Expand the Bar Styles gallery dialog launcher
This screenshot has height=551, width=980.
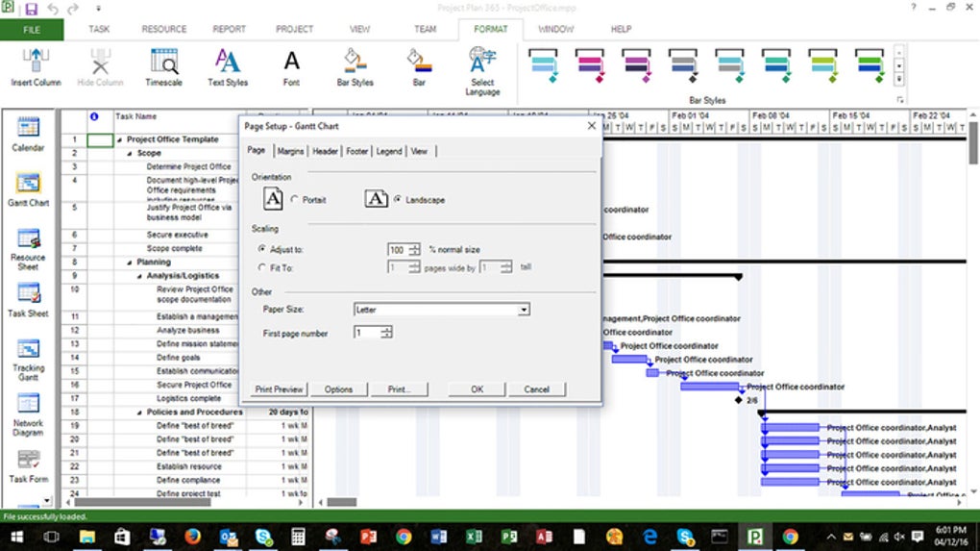tap(900, 100)
